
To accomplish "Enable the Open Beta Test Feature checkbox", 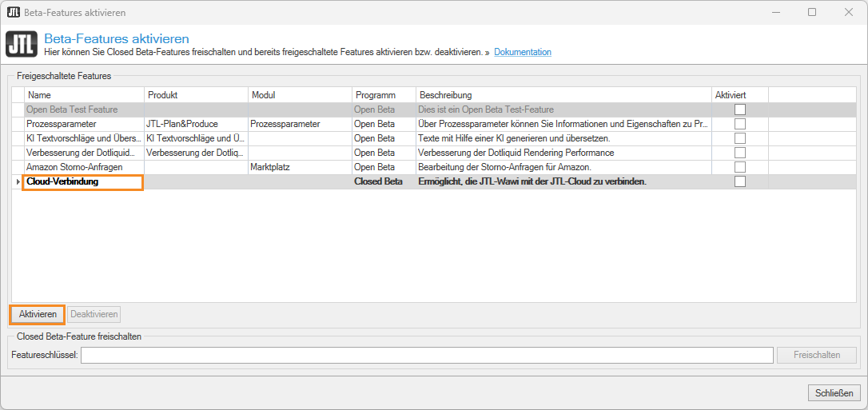I will pyautogui.click(x=740, y=109).
